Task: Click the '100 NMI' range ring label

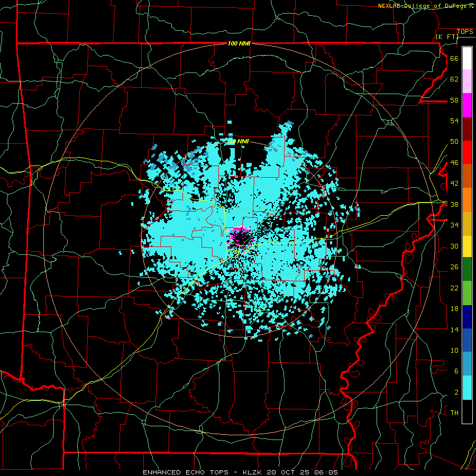Action: [x=239, y=43]
